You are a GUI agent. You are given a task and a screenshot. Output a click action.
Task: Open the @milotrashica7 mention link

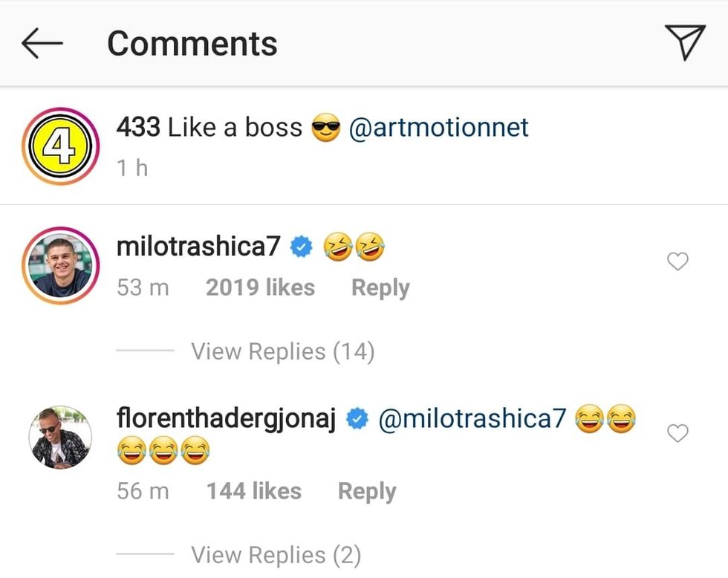(472, 420)
